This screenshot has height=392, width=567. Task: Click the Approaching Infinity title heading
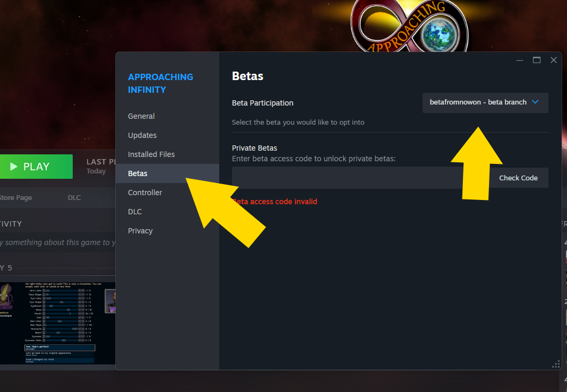point(160,83)
